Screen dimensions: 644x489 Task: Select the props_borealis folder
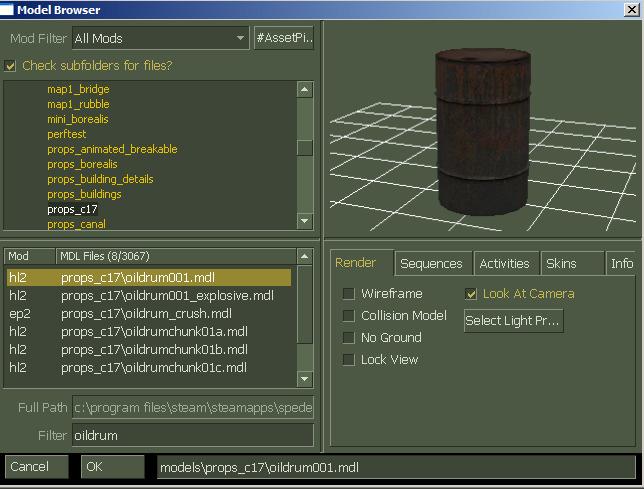(x=82, y=164)
